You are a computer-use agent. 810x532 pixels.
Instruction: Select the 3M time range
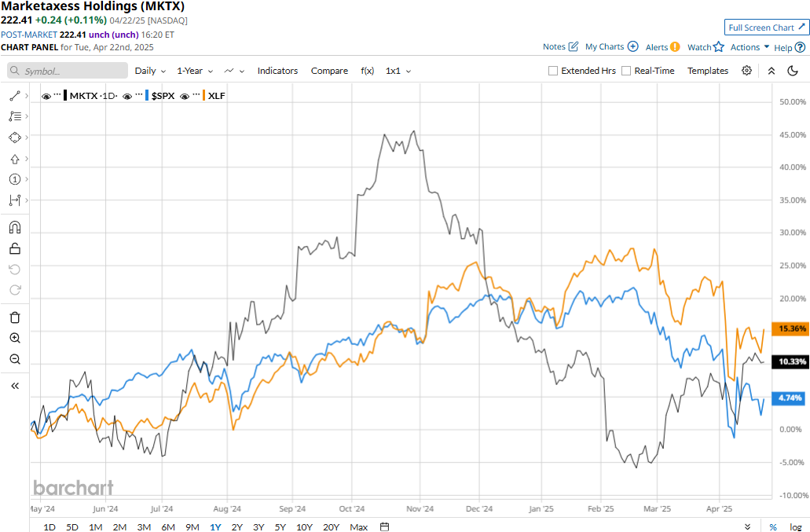pyautogui.click(x=144, y=526)
